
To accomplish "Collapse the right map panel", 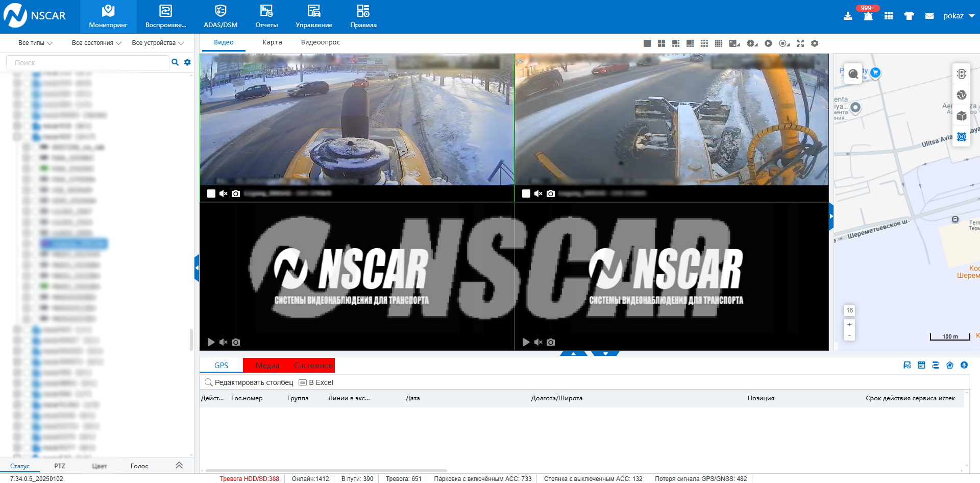I will pyautogui.click(x=831, y=216).
